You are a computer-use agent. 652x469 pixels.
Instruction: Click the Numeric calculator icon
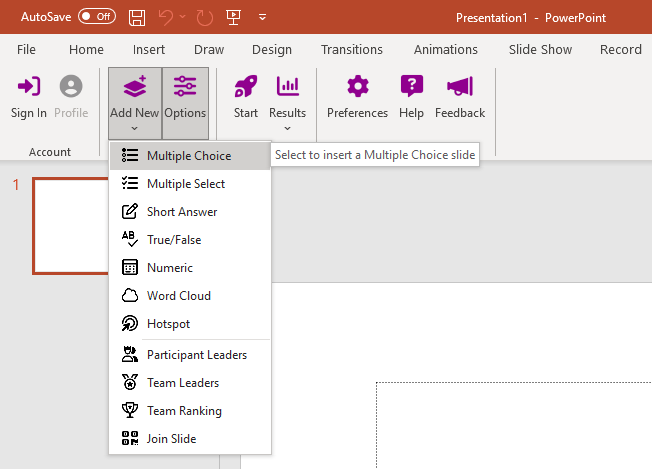(130, 267)
